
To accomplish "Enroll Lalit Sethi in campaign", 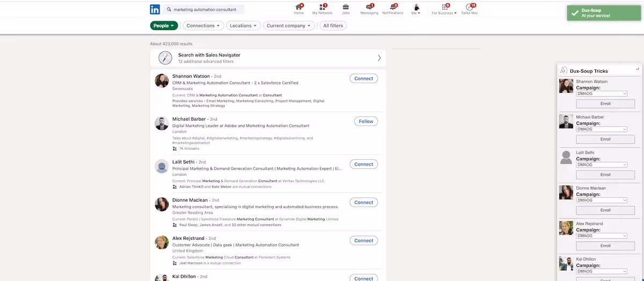I will [x=605, y=175].
